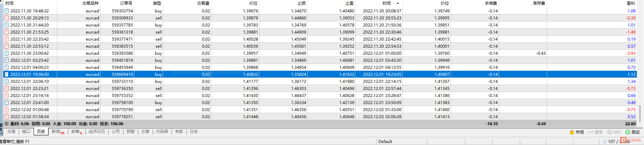This screenshot has height=145, width=644.
Task: Click the sell order icon for 2022.11.30 22:35:42
Action: (x=6, y=39)
